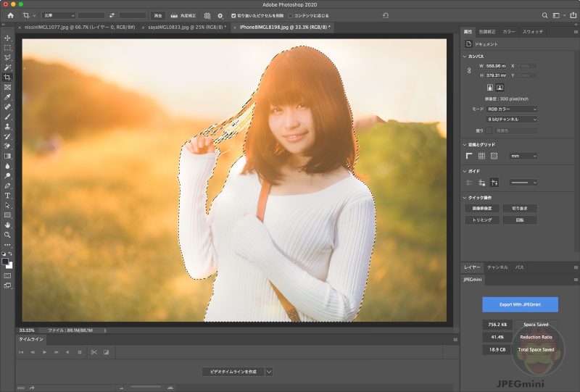The image size is (580, 392).
Task: Switch to the sayaIMGL0833.jpg document tab
Action: pyautogui.click(x=186, y=28)
